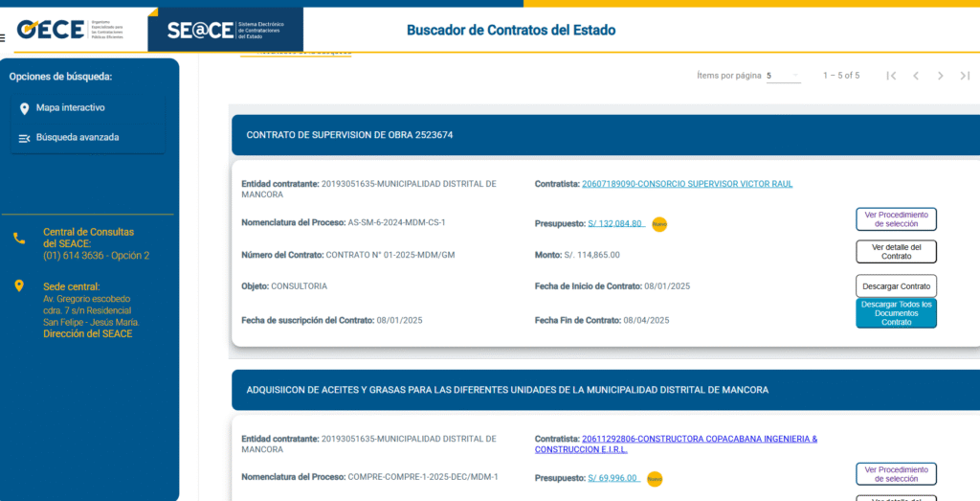This screenshot has height=501, width=980.
Task: Jump to the last results page
Action: pyautogui.click(x=965, y=76)
